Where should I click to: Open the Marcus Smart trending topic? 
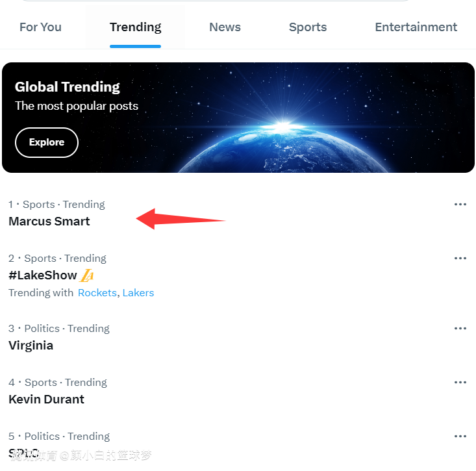tap(49, 222)
